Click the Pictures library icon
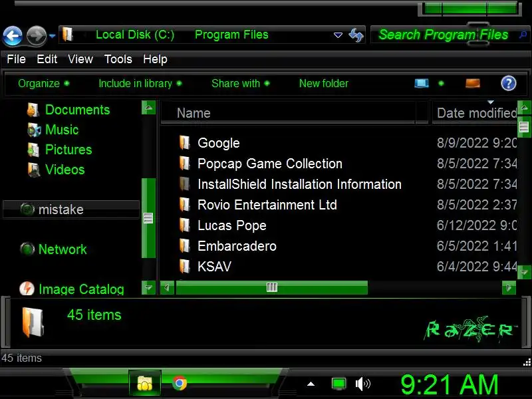 click(x=33, y=150)
